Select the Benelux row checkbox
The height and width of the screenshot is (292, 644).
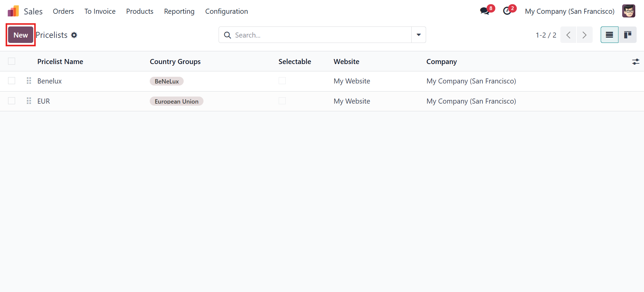pyautogui.click(x=12, y=81)
